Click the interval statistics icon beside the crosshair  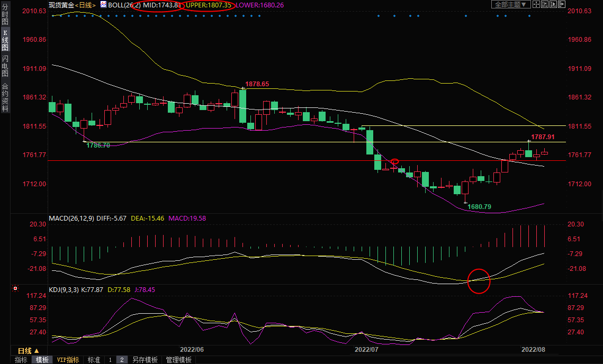(545, 4)
